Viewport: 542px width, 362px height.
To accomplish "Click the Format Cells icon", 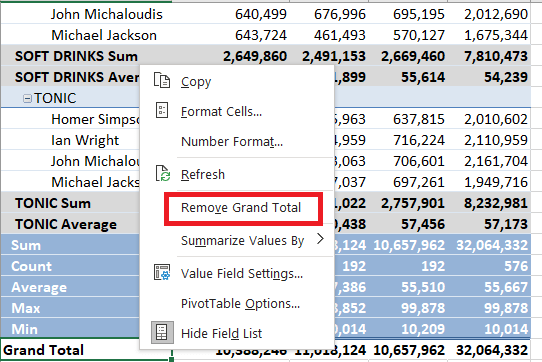I will coord(162,111).
